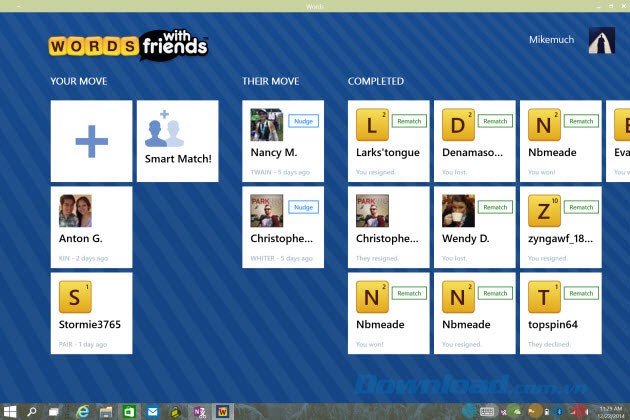Viewport: 630px width, 420px height.
Task: Open the completed Larks'tongue L tile
Action: 372,125
